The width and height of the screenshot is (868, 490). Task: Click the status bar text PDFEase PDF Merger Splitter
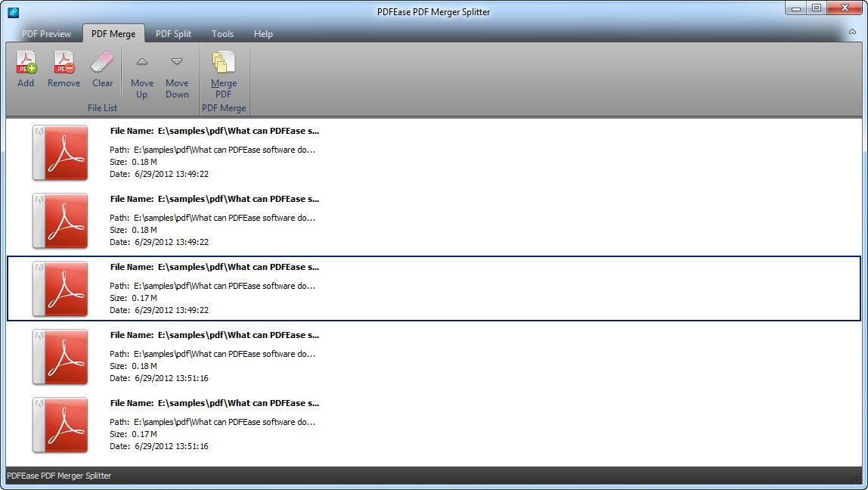click(x=59, y=476)
